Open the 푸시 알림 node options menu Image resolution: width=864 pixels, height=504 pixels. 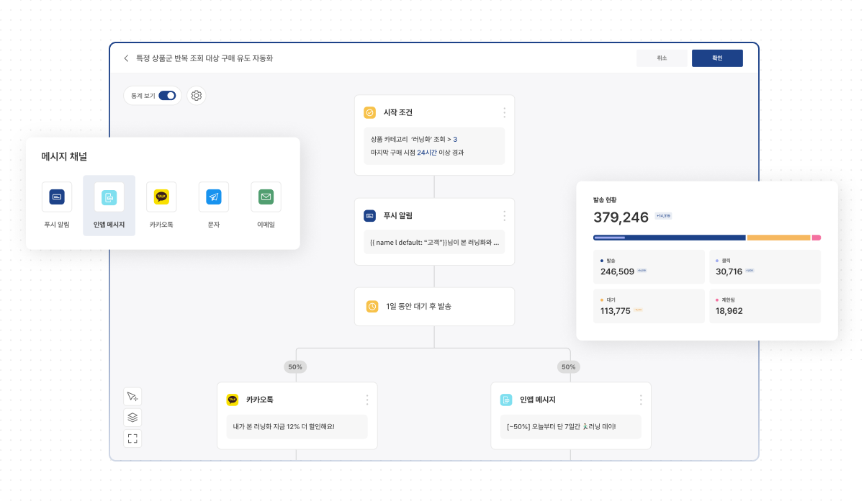coord(504,216)
